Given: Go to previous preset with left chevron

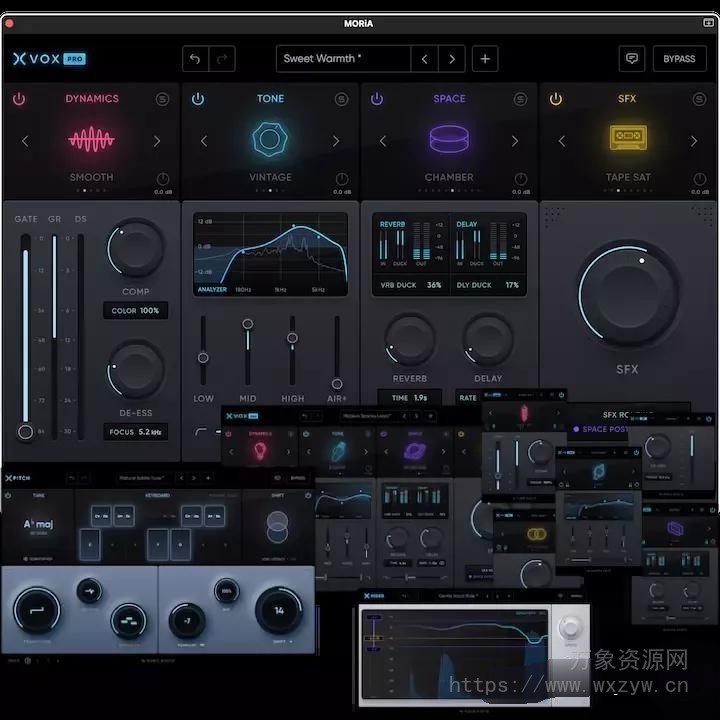Looking at the screenshot, I should [424, 59].
